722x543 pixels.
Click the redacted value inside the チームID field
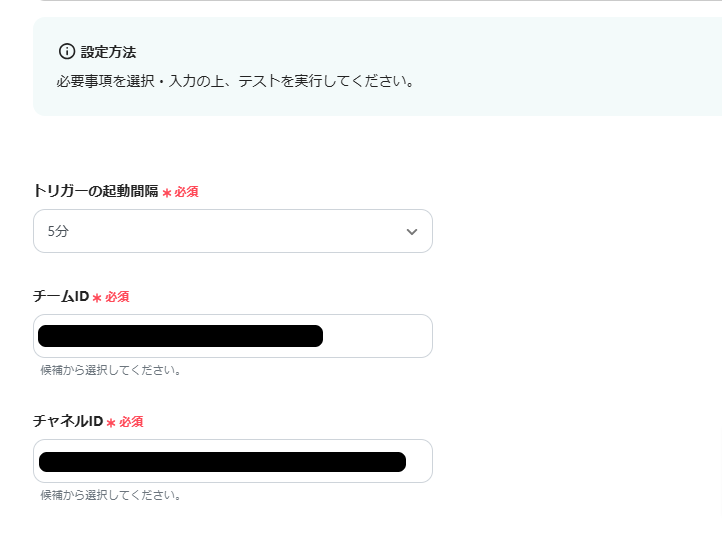180,336
